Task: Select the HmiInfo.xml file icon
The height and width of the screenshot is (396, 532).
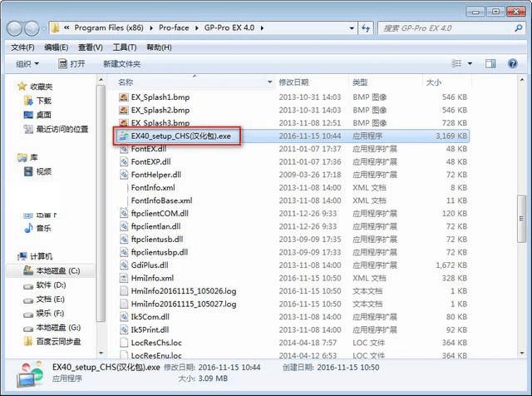Action: 124,278
